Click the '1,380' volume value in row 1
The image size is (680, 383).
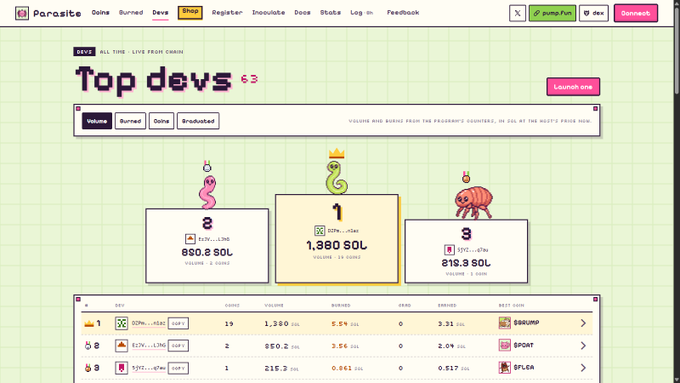[x=276, y=324]
